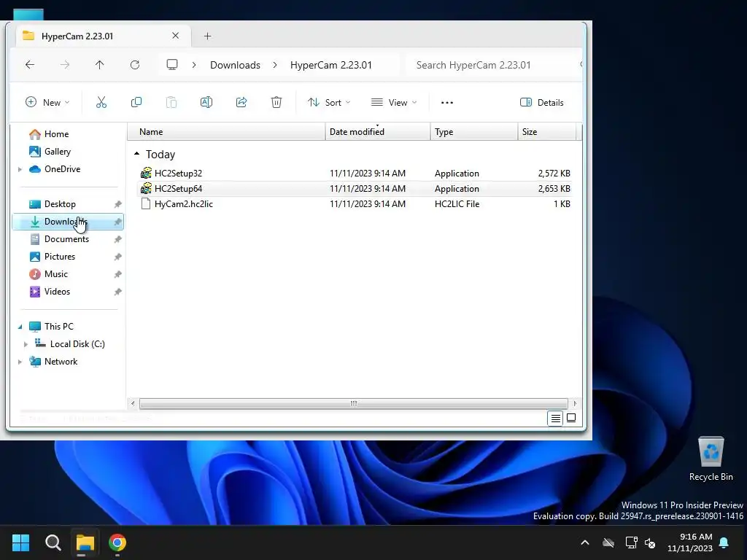Click the OneDrive cloud tray icon
747x560 pixels.
coord(608,542)
